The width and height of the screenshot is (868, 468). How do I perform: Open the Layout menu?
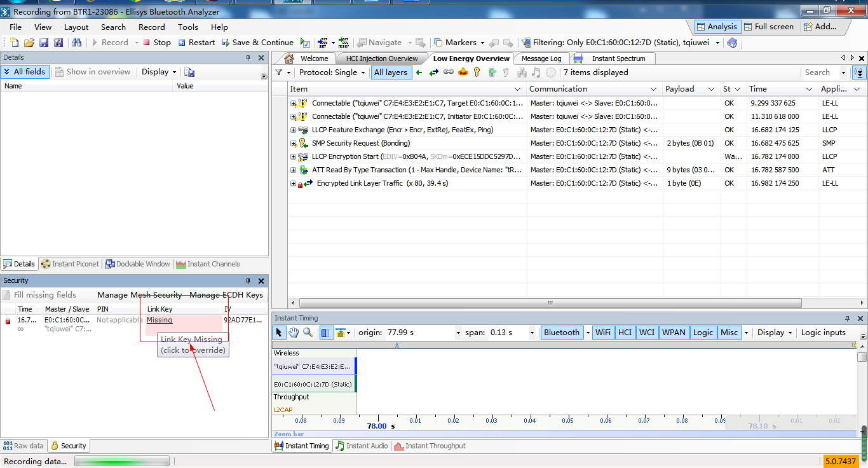tap(76, 27)
